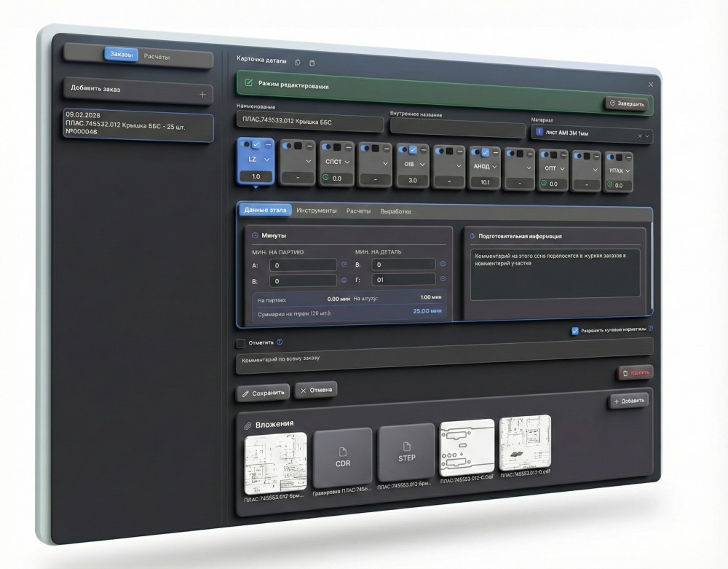Viewport: 728px width, 569px height.
Task: Expand the СПСТ stage dropdown
Action: point(347,162)
